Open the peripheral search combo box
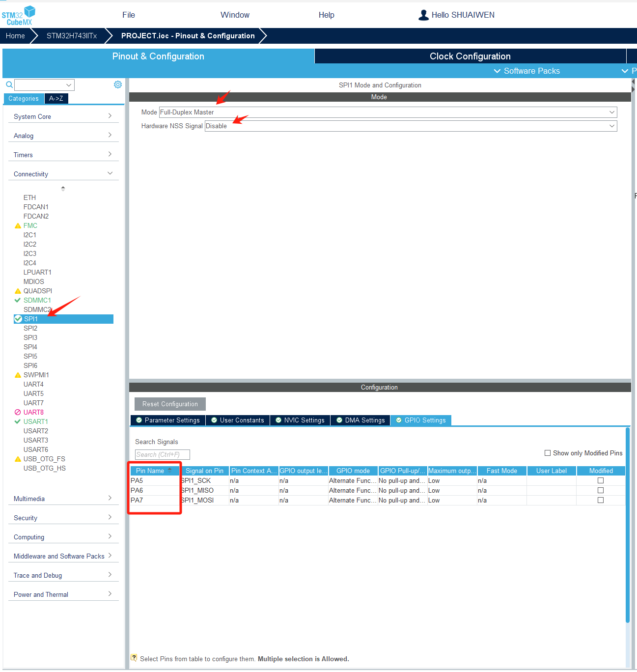 point(44,85)
